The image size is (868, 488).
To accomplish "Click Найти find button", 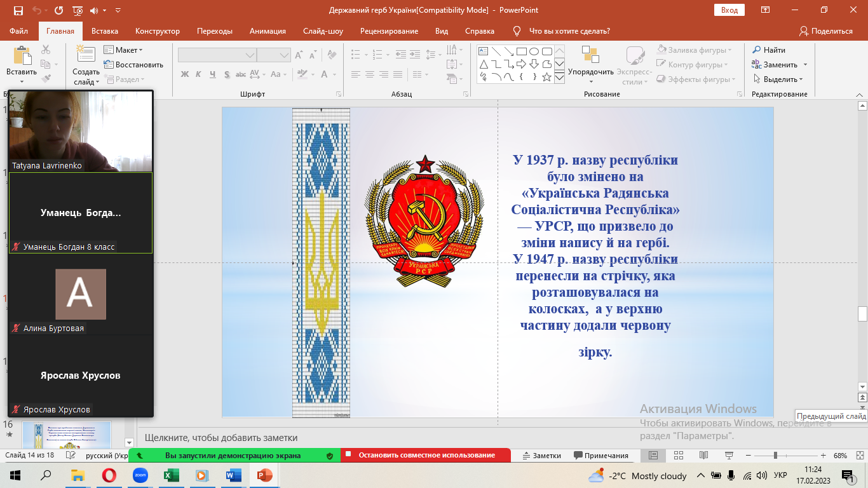I will (769, 50).
